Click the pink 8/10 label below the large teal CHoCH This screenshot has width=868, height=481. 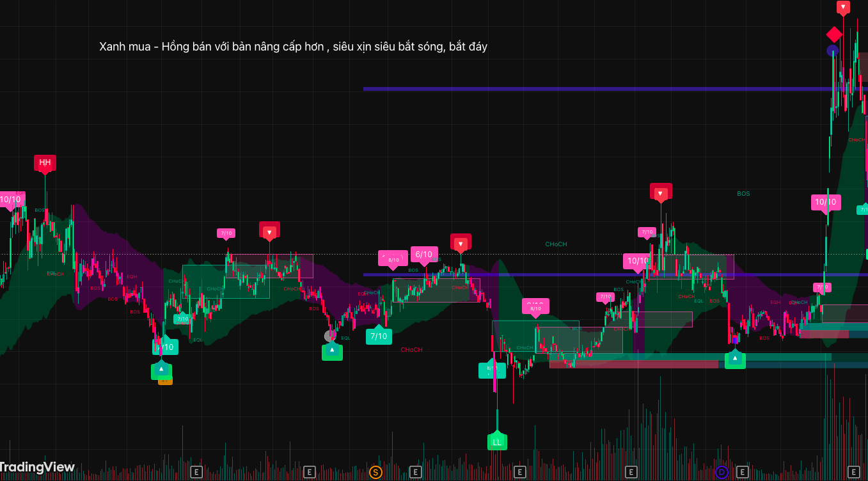535,307
